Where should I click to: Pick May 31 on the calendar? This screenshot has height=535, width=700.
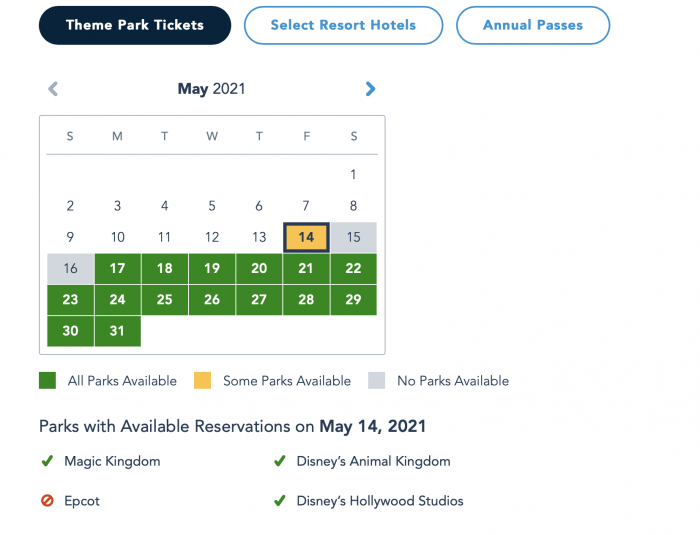pyautogui.click(x=117, y=331)
